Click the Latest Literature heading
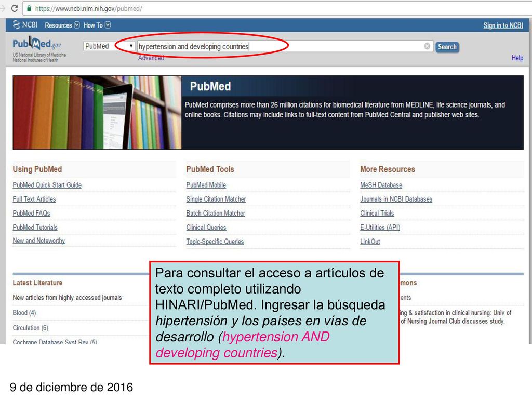The width and height of the screenshot is (532, 399). coord(37,283)
